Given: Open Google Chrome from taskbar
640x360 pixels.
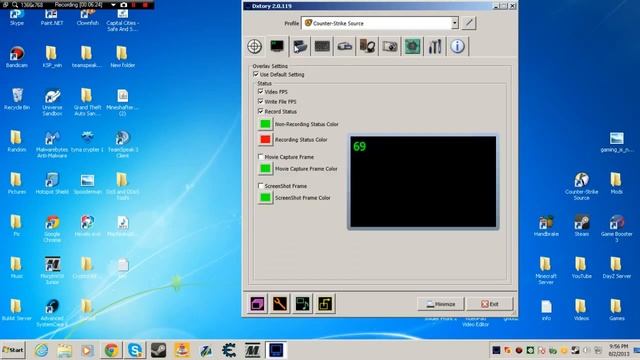Looking at the screenshot, I should tap(111, 350).
